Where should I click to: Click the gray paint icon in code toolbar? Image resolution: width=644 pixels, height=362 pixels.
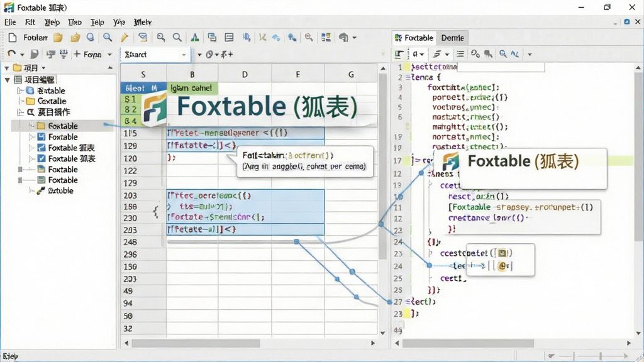click(488, 54)
